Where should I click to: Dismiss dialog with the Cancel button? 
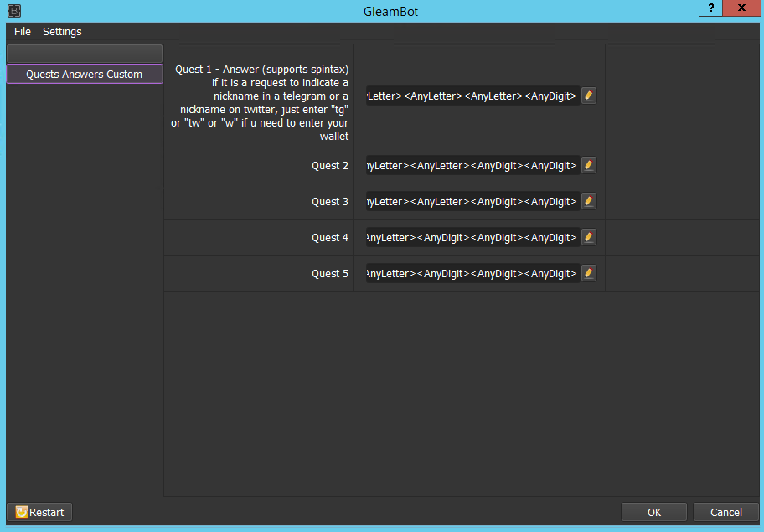click(x=726, y=512)
